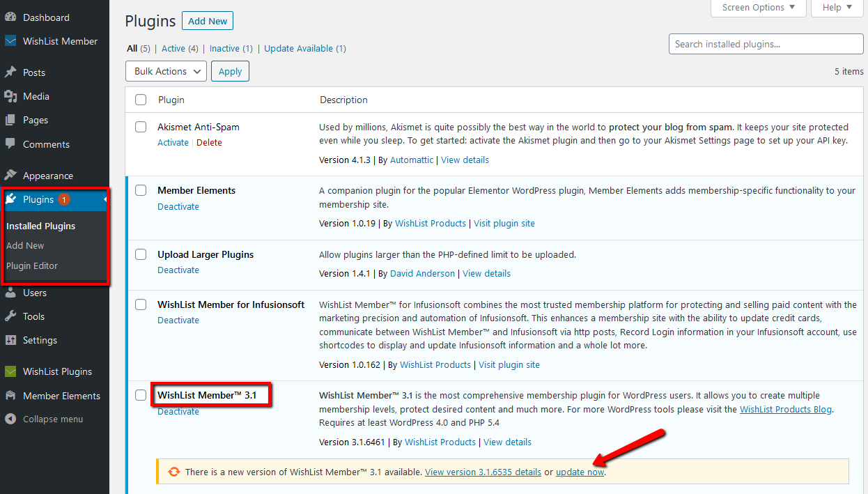Viewport: 868px width, 494px height.
Task: Open Add New plugin submenu item
Action: coord(25,245)
